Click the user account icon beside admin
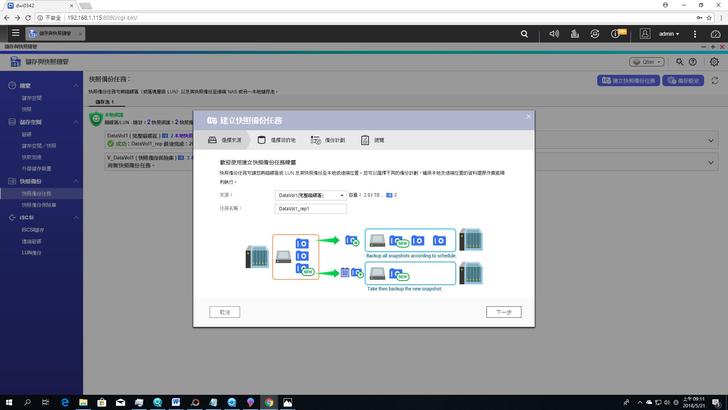 [x=645, y=33]
